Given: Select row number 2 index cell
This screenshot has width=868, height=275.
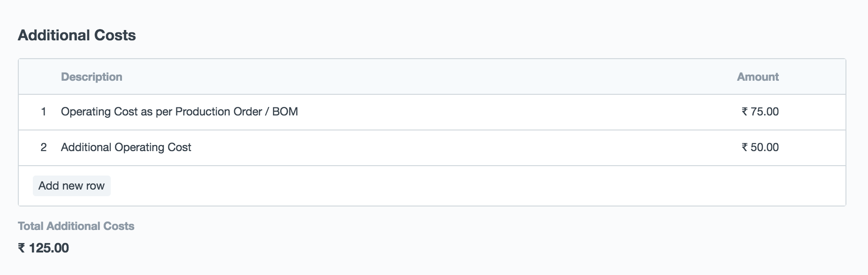Looking at the screenshot, I should pyautogui.click(x=44, y=147).
